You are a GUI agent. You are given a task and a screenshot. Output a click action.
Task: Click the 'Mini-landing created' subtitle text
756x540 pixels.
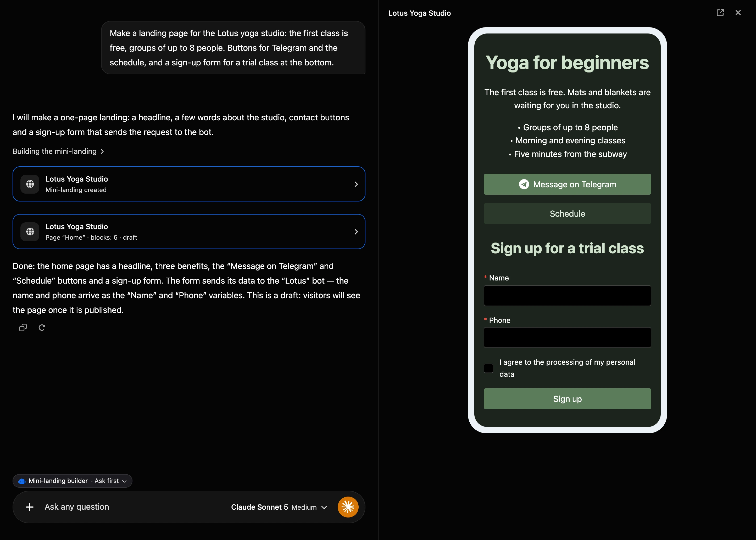(x=76, y=190)
